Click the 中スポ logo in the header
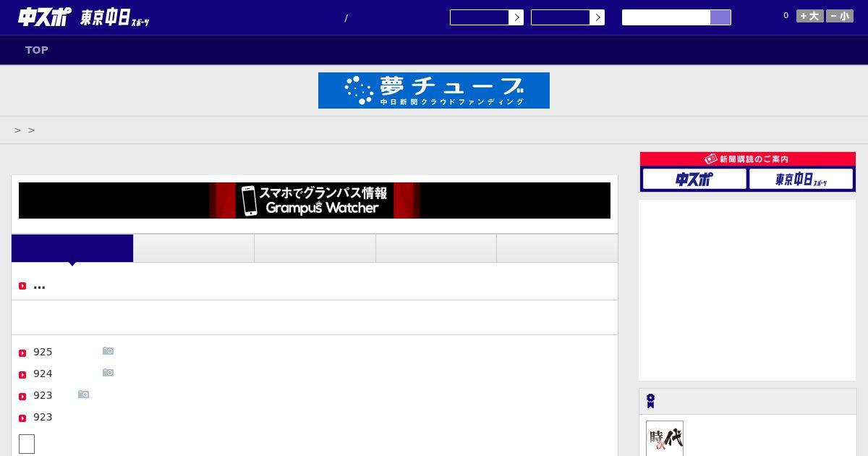 coord(44,17)
